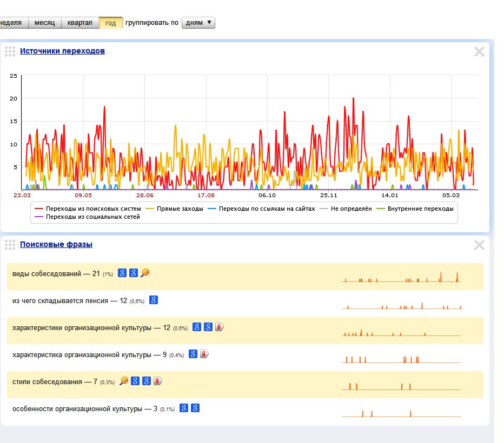504x443 pixels.
Task: Click the 05.03 date label on chart axis
Action: (x=451, y=195)
